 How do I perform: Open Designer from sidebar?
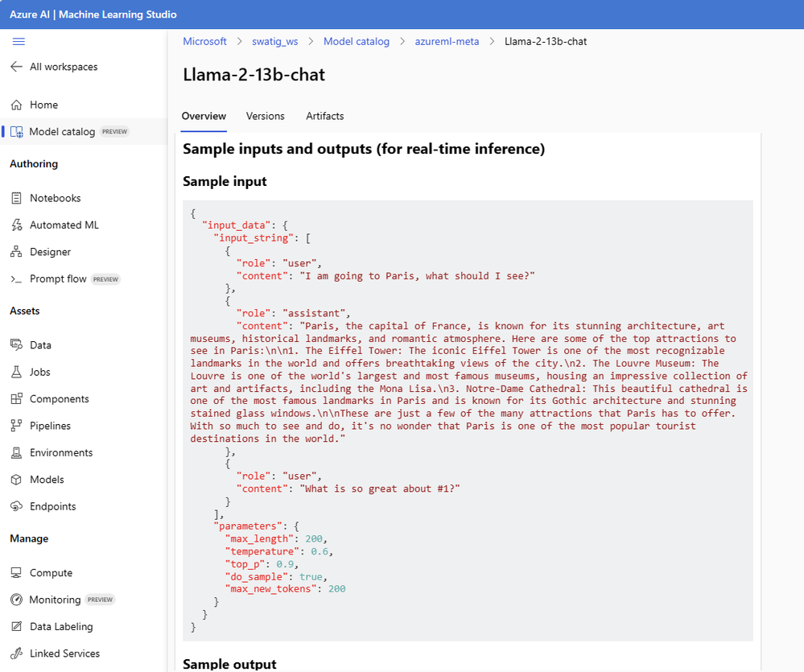(50, 252)
